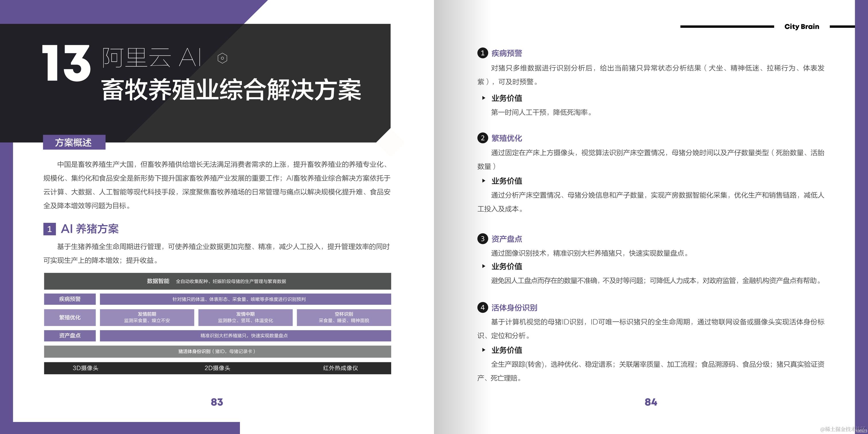Click the black circle number 3 badge
This screenshot has height=434, width=868.
pyautogui.click(x=483, y=239)
